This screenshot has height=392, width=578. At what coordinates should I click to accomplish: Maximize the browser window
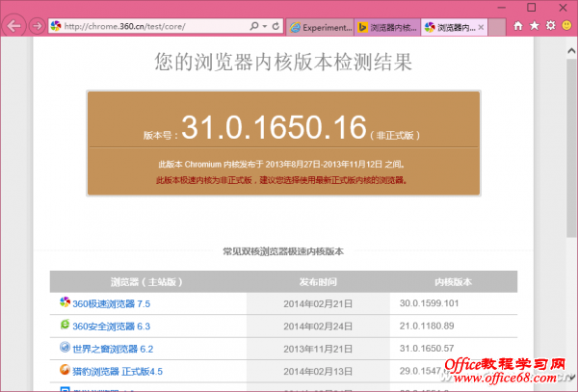point(531,8)
